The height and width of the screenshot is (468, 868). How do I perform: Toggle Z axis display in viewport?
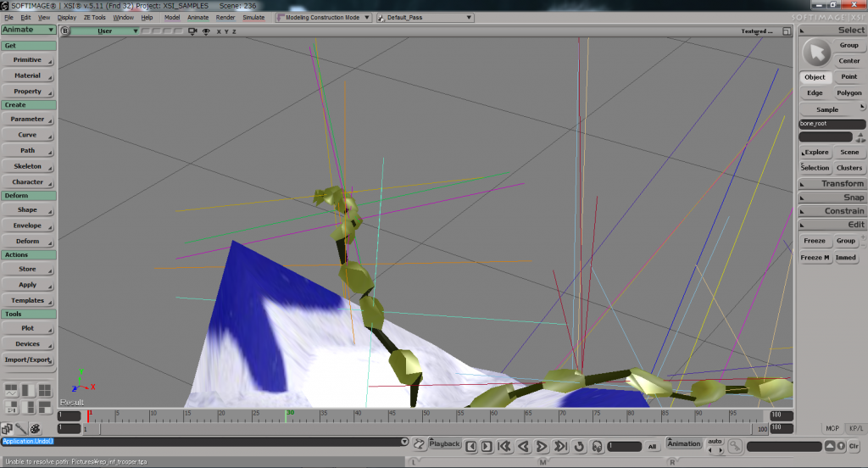click(x=234, y=32)
